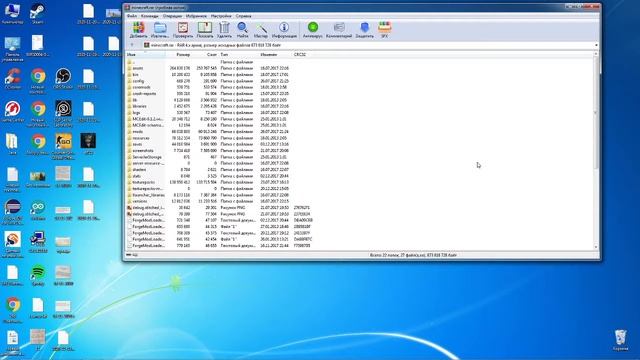
Task: Select the resources folder row
Action: tap(220, 138)
